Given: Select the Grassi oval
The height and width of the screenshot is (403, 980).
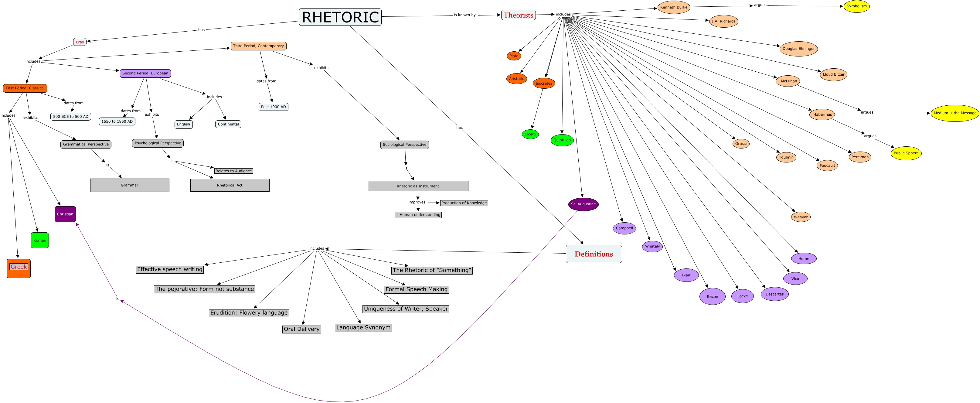Looking at the screenshot, I should [741, 144].
